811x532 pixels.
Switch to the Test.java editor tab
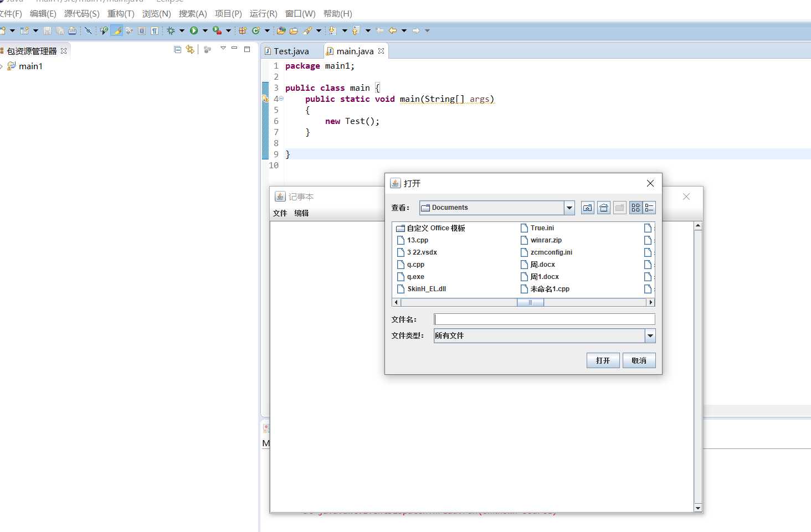(x=291, y=51)
